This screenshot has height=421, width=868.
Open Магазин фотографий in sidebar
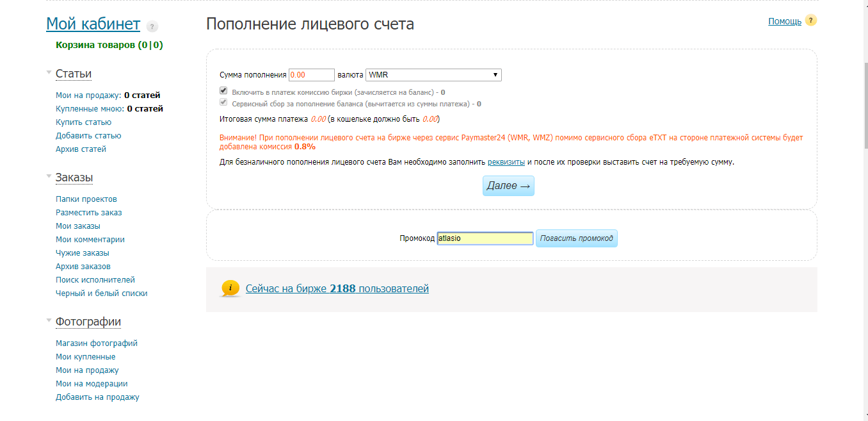(x=96, y=343)
